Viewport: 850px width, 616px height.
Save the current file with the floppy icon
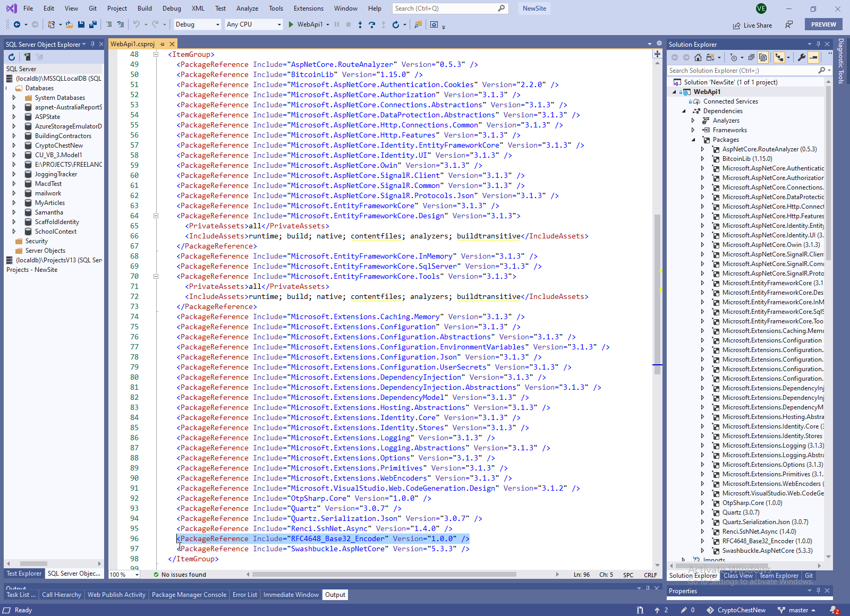tap(81, 24)
